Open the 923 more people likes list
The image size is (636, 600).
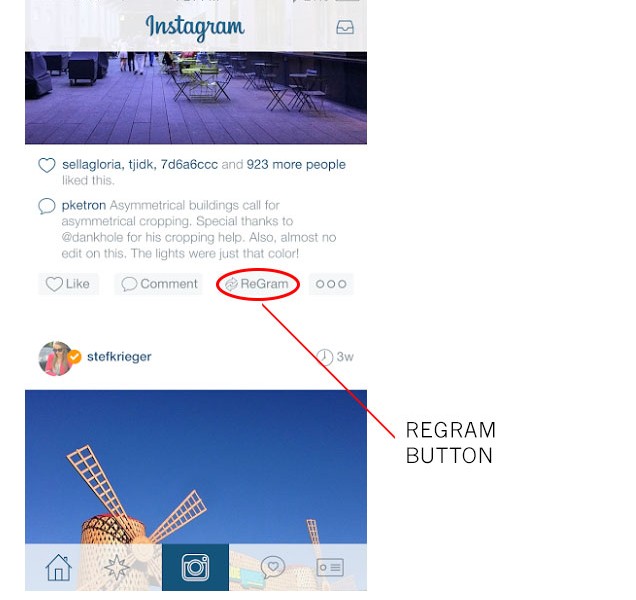coord(296,164)
